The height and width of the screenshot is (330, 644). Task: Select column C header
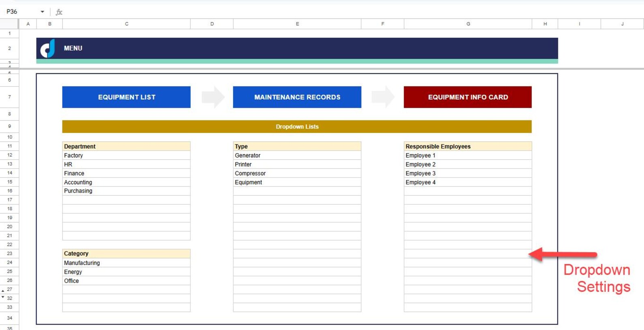click(x=127, y=24)
